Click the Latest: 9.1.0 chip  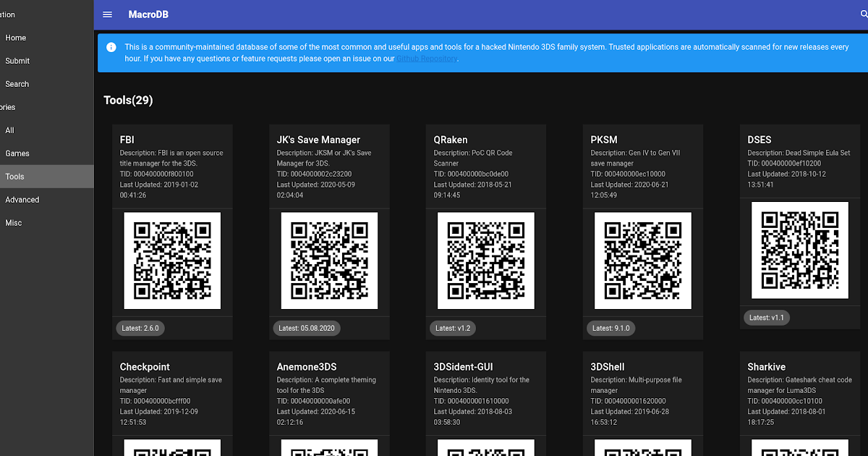pos(611,328)
